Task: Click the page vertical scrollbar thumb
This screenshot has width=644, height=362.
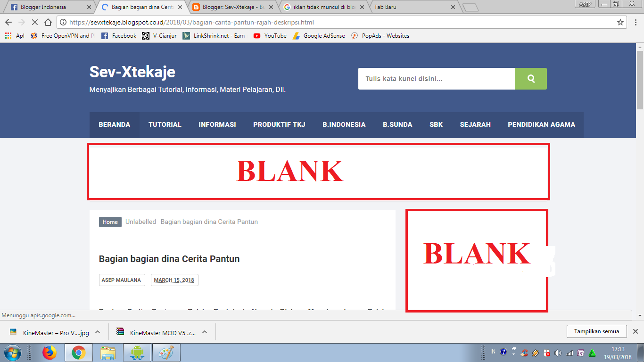Action: [640, 80]
